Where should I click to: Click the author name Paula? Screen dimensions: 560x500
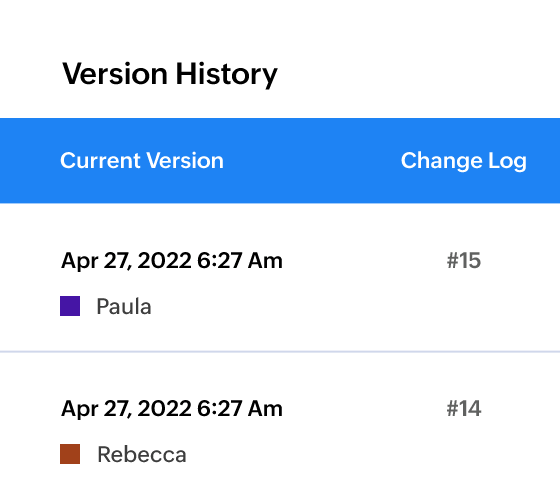click(124, 306)
